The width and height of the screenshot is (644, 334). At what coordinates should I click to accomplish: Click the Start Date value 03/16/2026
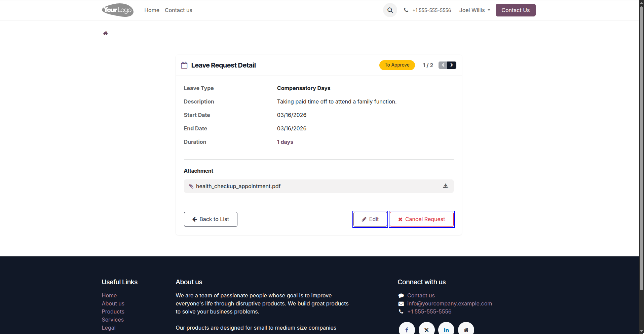[x=292, y=115]
